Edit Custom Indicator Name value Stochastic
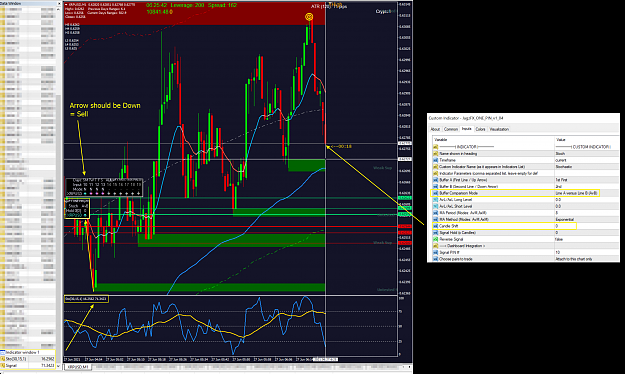Image resolution: width=625 pixels, height=374 pixels. point(586,167)
